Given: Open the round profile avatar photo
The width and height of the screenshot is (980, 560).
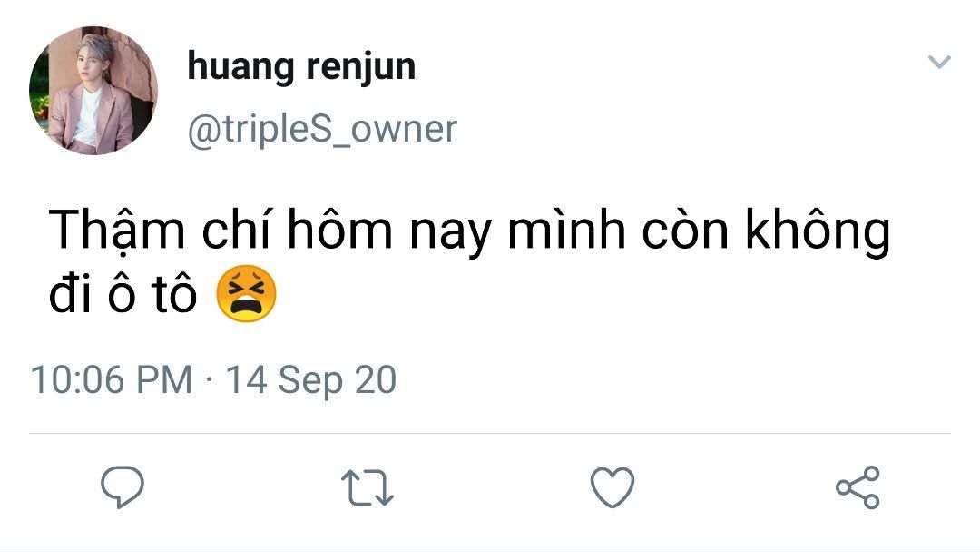Looking at the screenshot, I should [93, 91].
